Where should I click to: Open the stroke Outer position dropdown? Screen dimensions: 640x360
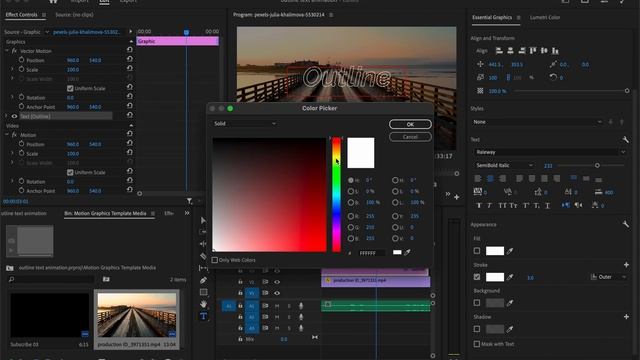(608, 277)
